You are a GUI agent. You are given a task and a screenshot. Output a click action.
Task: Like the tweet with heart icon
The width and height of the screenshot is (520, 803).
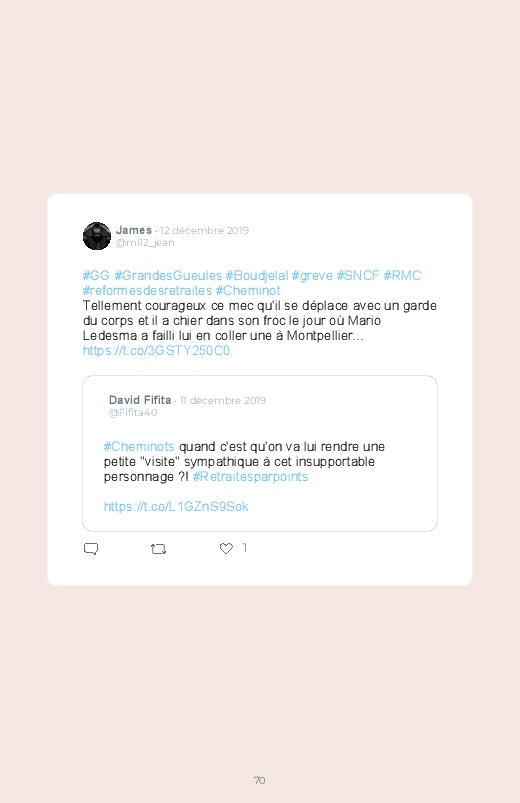[x=226, y=548]
